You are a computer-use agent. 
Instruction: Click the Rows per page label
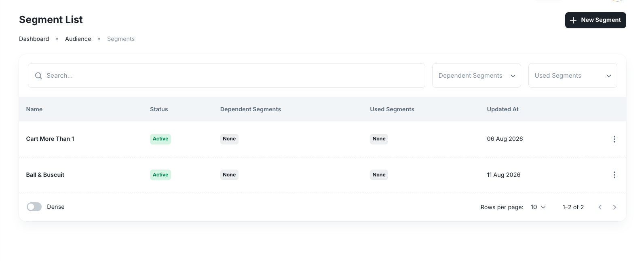click(502, 207)
